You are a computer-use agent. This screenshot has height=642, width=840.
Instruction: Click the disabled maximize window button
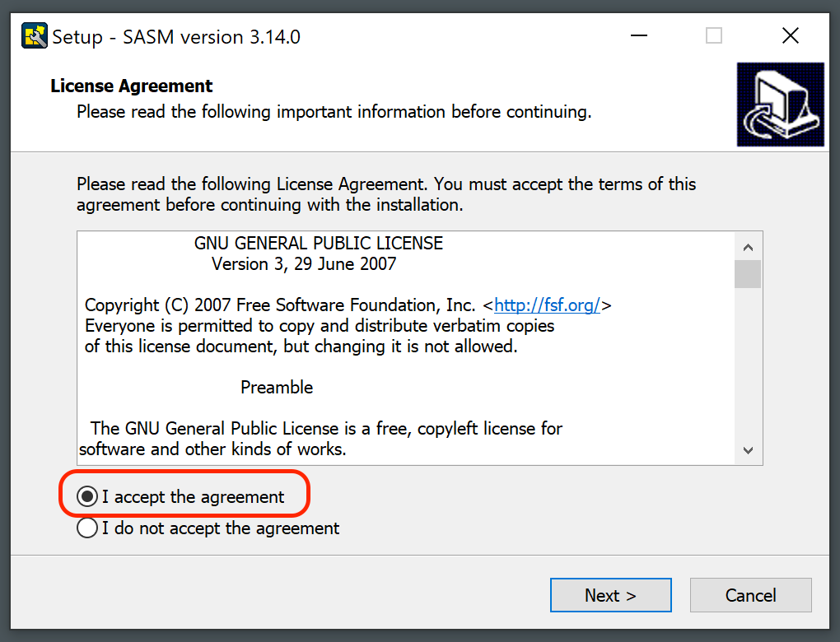[x=714, y=36]
